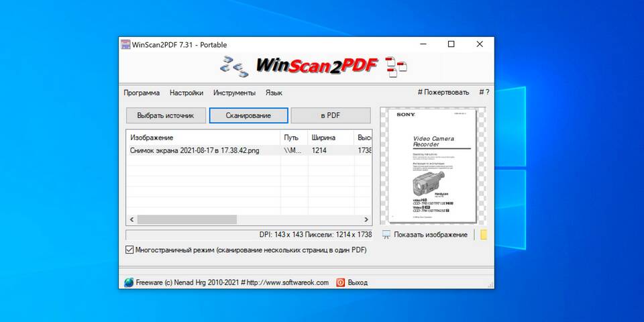Screen dimensions: 644x322
Task: Click the WinScan2PDF title bar icon
Action: 125,44
